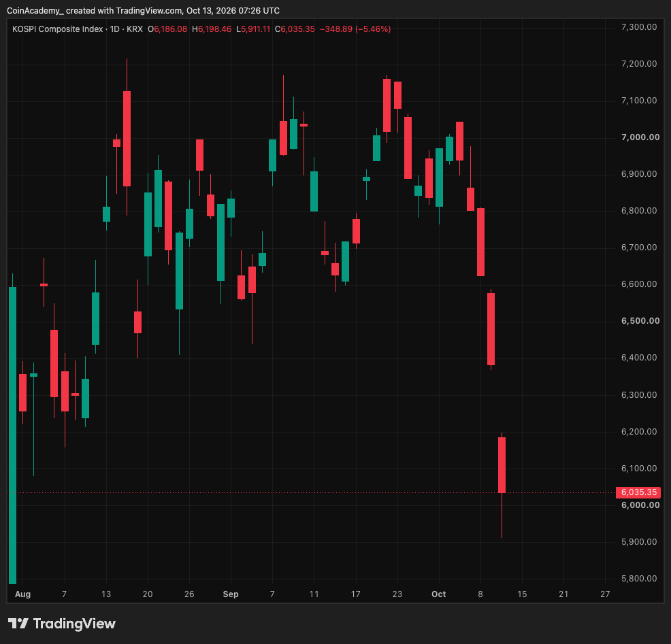Image resolution: width=671 pixels, height=644 pixels.
Task: Click the 26 date label on the time axis
Action: click(189, 594)
